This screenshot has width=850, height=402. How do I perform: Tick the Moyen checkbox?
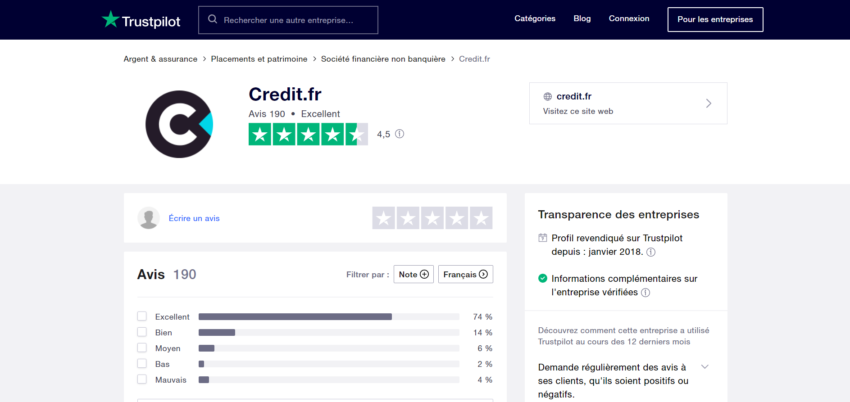[x=142, y=348]
